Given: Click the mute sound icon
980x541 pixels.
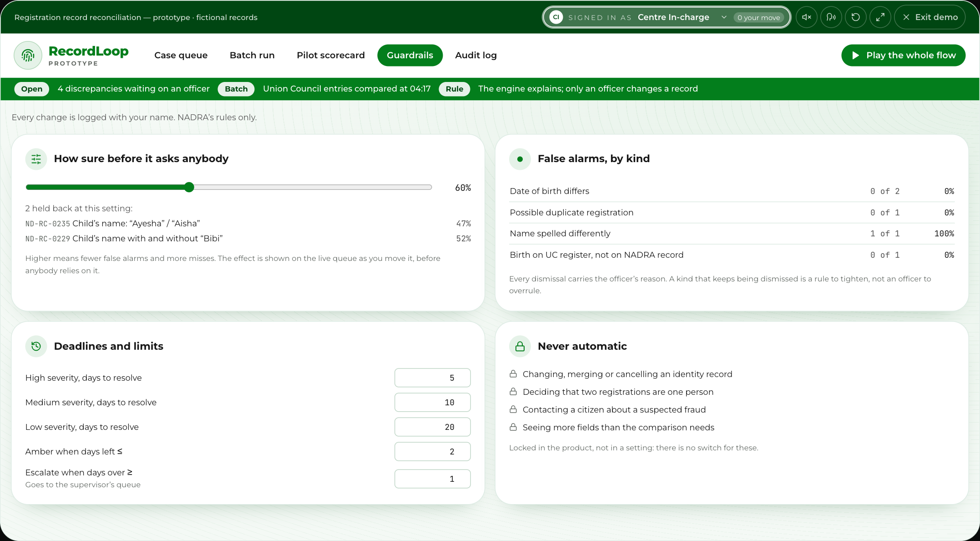Looking at the screenshot, I should point(807,17).
